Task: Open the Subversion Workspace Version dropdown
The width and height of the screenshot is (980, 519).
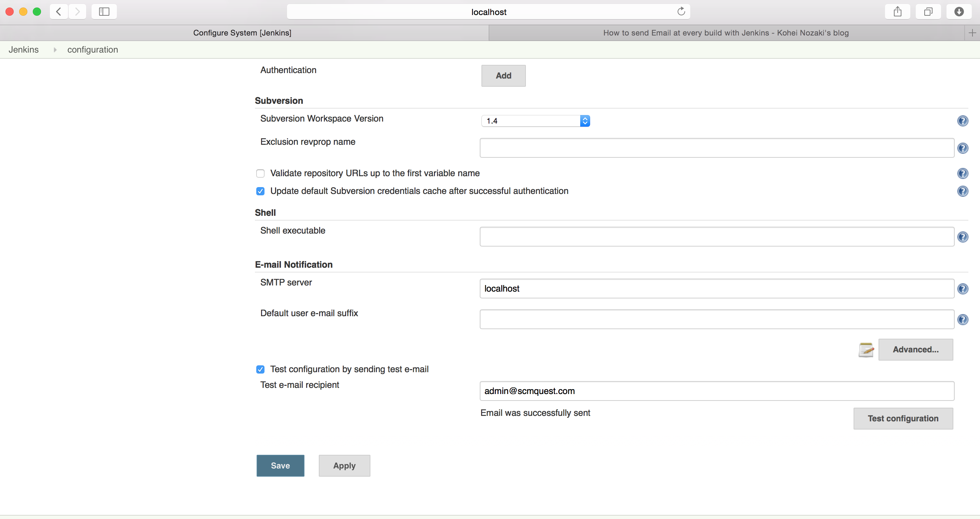Action: (x=536, y=121)
